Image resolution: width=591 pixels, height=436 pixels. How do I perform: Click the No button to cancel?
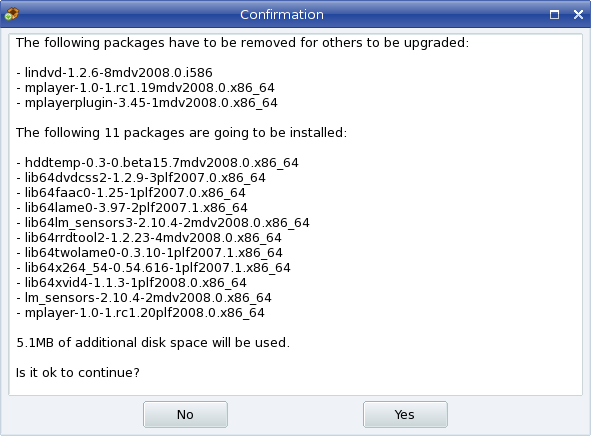coord(185,415)
